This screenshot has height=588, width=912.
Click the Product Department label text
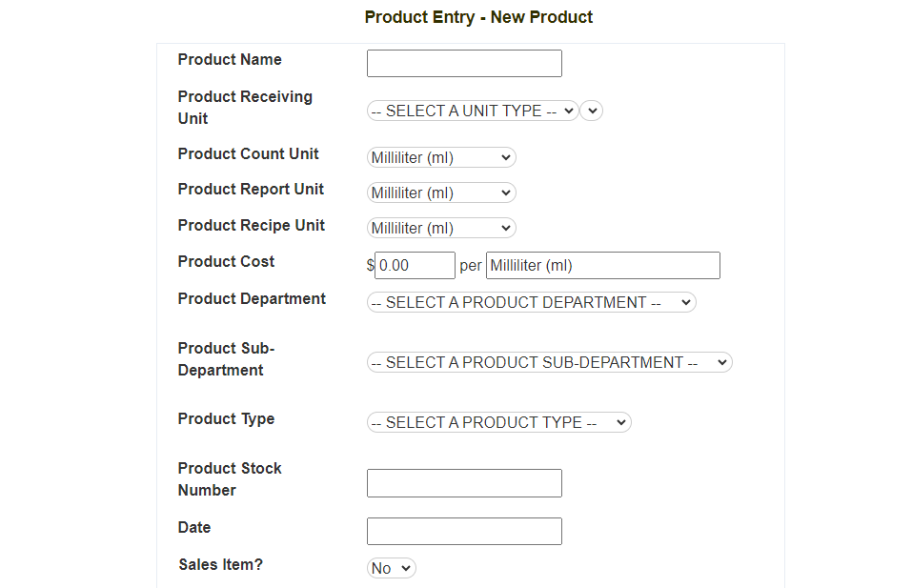click(x=252, y=298)
